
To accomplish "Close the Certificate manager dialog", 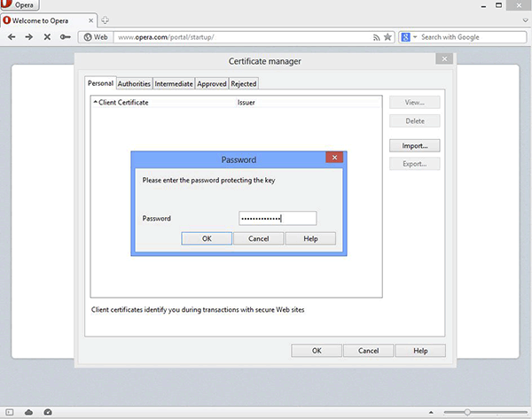I will tap(444, 58).
